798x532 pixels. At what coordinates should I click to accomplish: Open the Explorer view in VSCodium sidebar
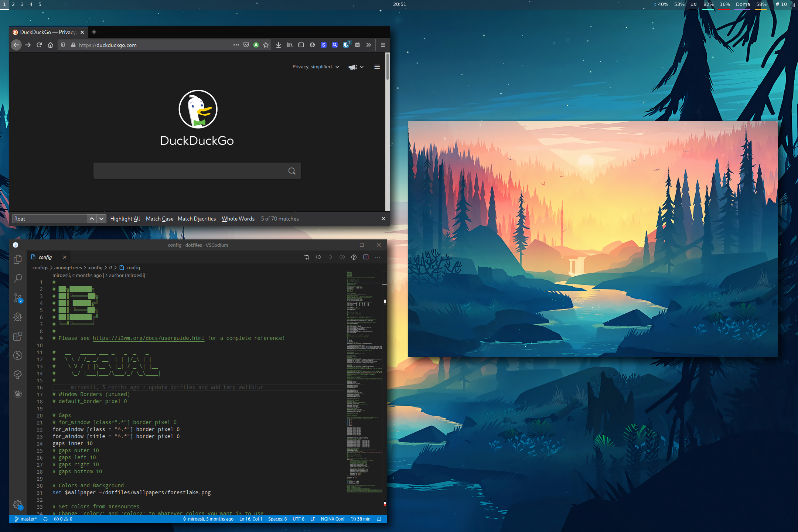click(17, 259)
